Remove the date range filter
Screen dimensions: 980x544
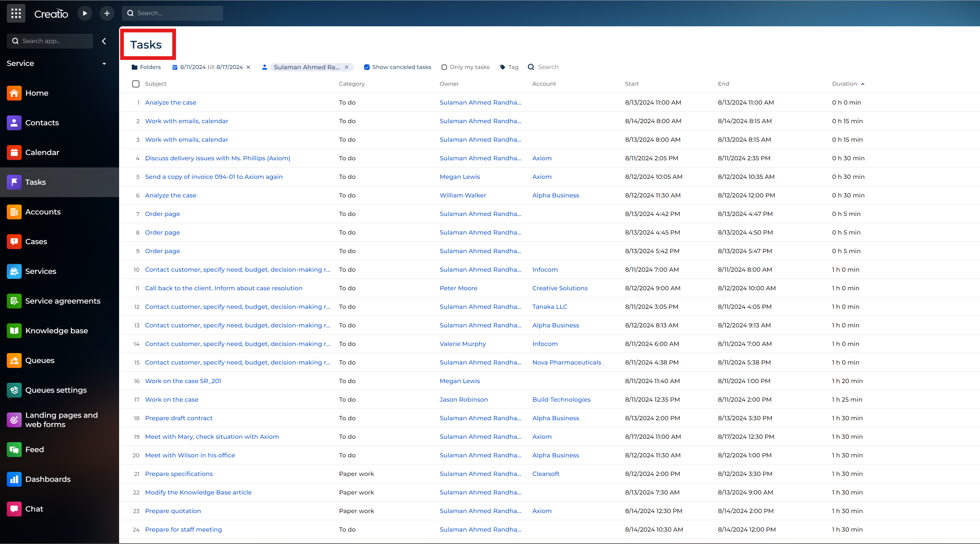pyautogui.click(x=248, y=67)
